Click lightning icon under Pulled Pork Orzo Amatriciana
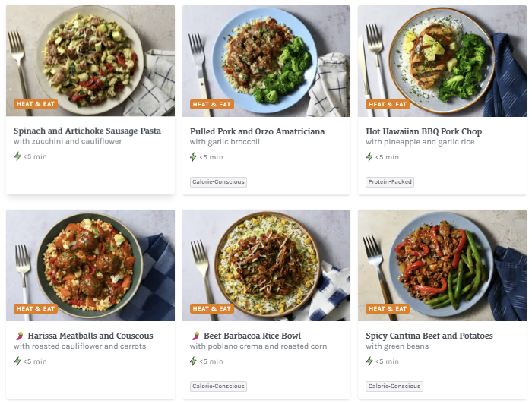Image resolution: width=532 pixels, height=404 pixels. (194, 157)
